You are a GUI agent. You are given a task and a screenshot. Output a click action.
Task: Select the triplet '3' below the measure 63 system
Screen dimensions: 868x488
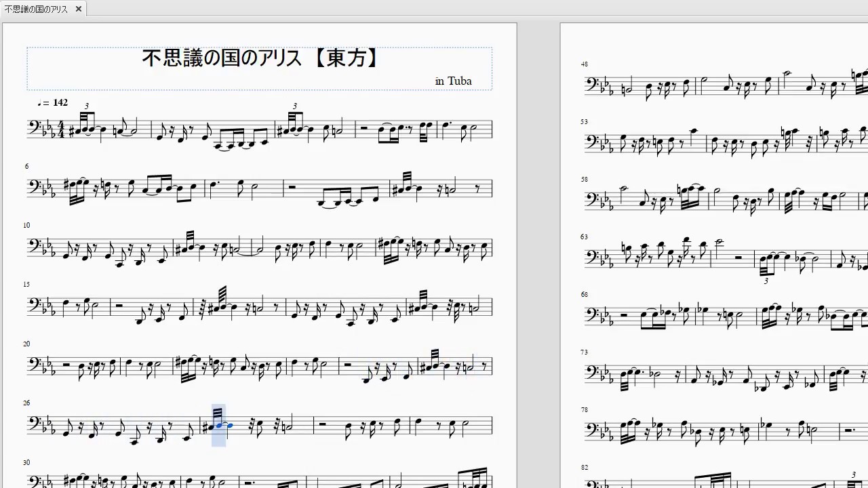(766, 281)
